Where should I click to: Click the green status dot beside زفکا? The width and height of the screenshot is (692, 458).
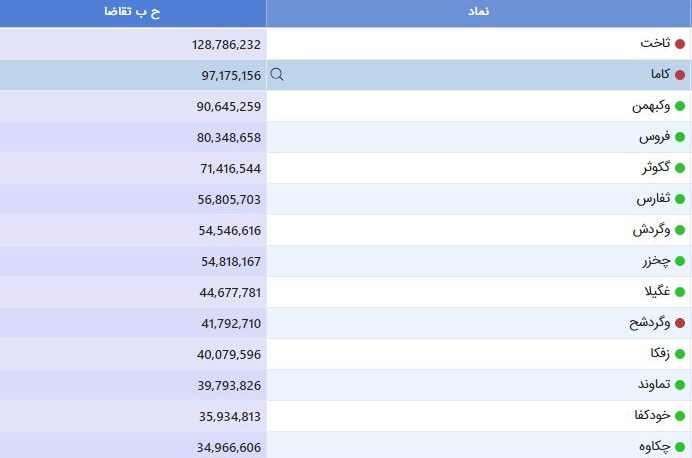(x=680, y=354)
